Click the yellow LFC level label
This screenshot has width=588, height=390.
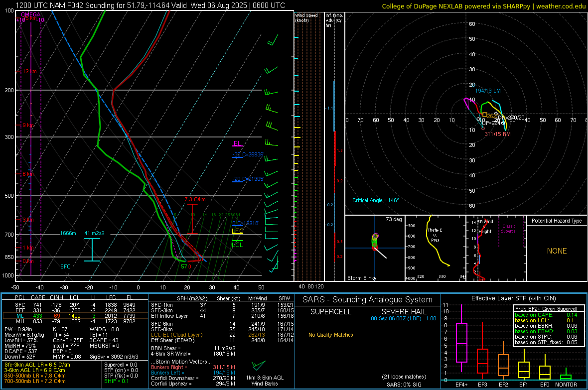pyautogui.click(x=238, y=231)
